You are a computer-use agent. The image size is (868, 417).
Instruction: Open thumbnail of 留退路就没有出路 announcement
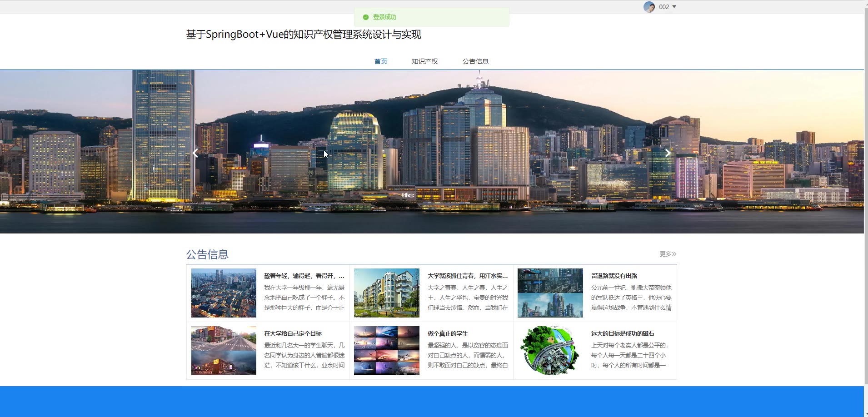pos(550,293)
